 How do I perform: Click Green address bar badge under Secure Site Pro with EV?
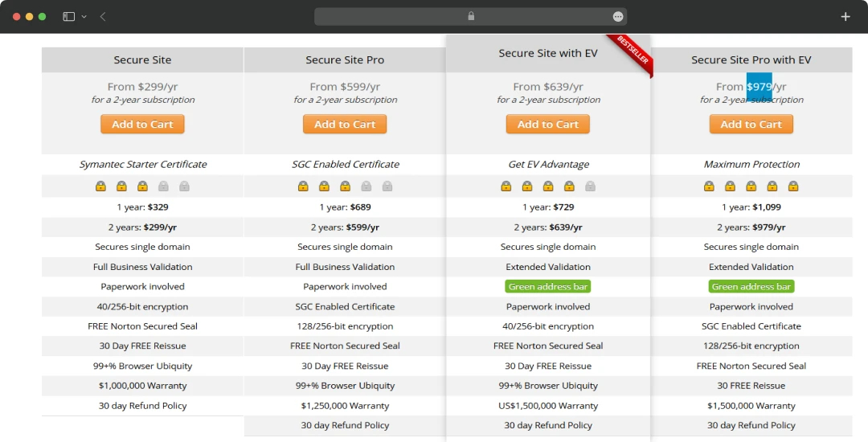[x=751, y=287]
